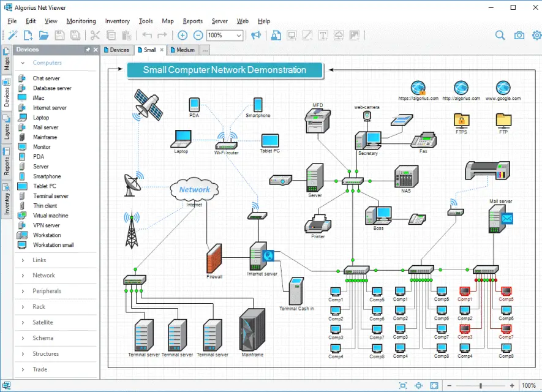Open the zoom percentage dropdown
Image resolution: width=542 pixels, height=392 pixels.
coord(238,36)
